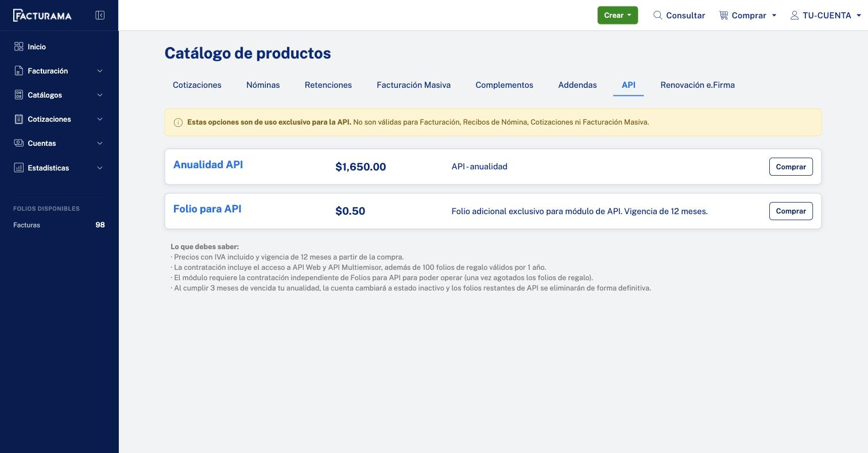868x453 pixels.
Task: Open the TU-CUENTA dropdown arrow
Action: pyautogui.click(x=859, y=16)
